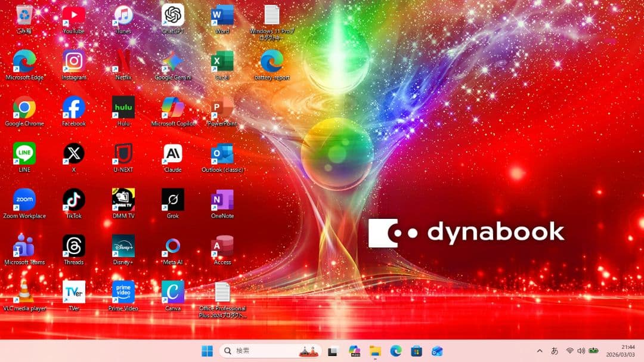644x362 pixels.
Task: Open the Wi-Fi network status icon
Action: [x=569, y=351]
